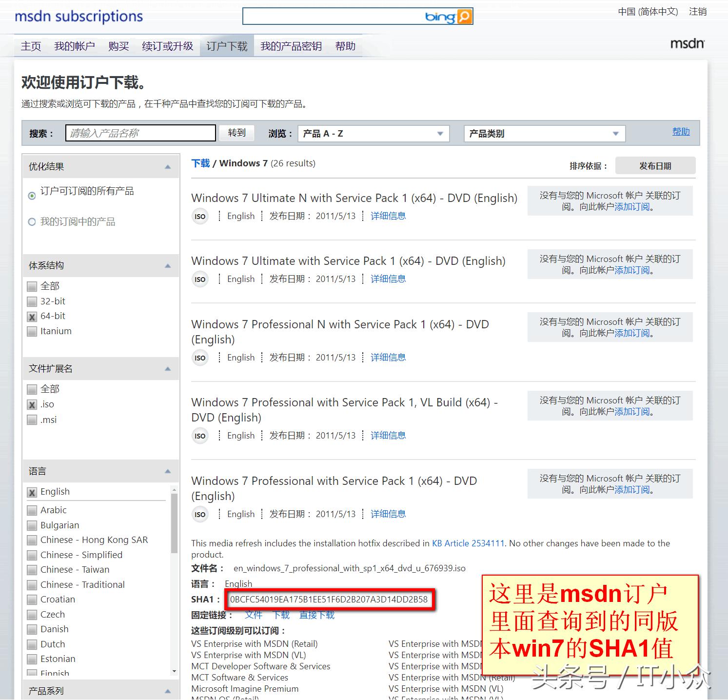Click the product search input field

pyautogui.click(x=140, y=132)
